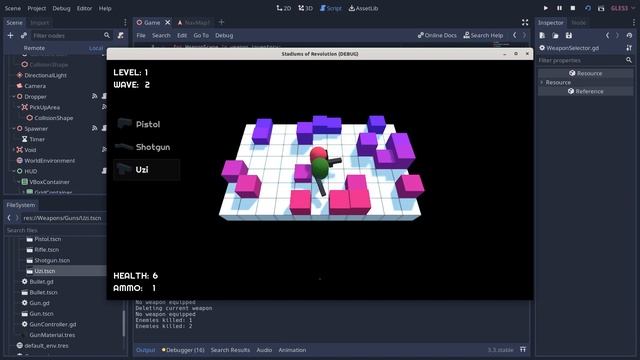
Task: Select the Void node
Action: click(x=30, y=150)
